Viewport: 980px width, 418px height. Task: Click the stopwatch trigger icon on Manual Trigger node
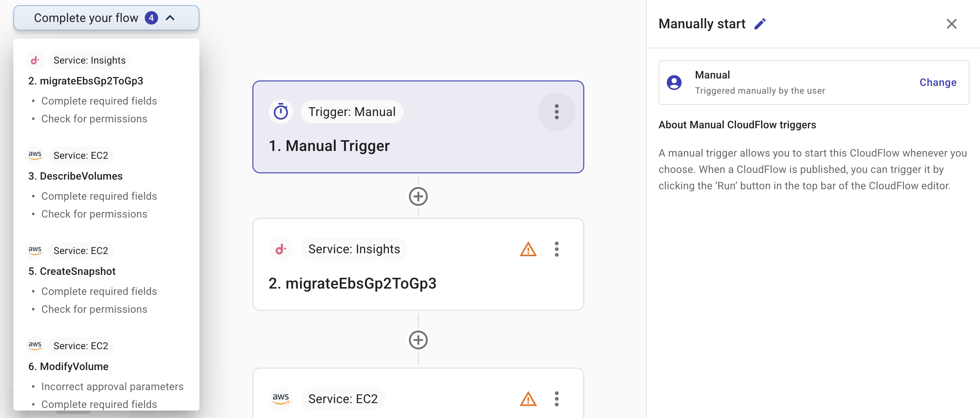281,112
